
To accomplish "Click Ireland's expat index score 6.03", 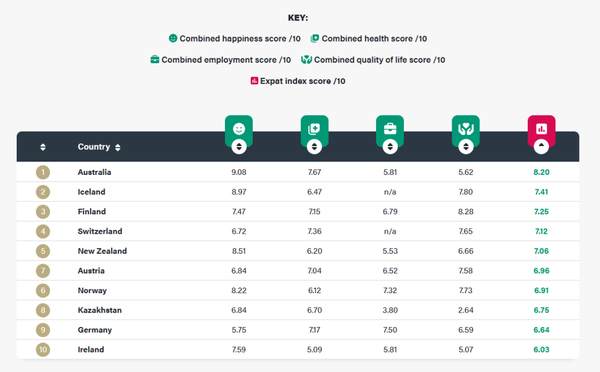I will click(x=541, y=349).
